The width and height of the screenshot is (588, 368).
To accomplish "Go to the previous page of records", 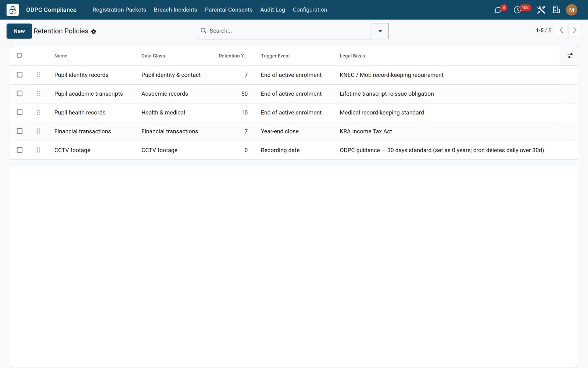I will coord(561,31).
